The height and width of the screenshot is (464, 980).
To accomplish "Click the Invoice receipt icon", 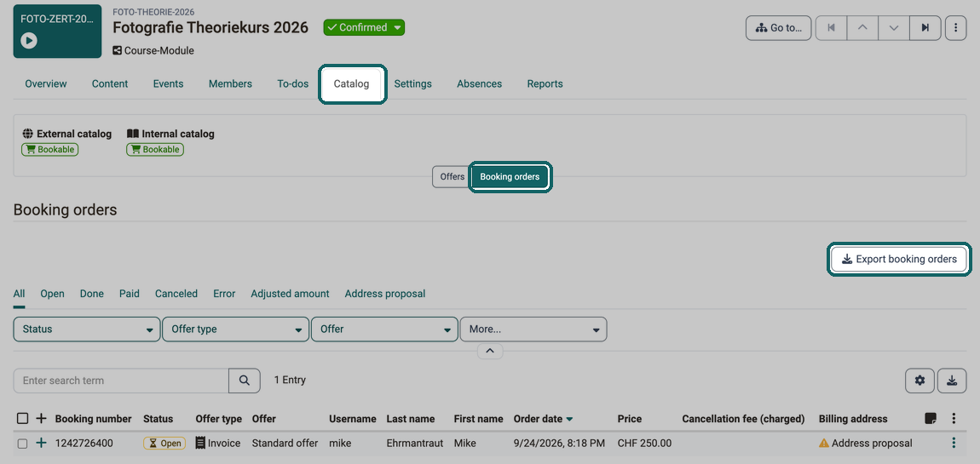I will point(200,444).
